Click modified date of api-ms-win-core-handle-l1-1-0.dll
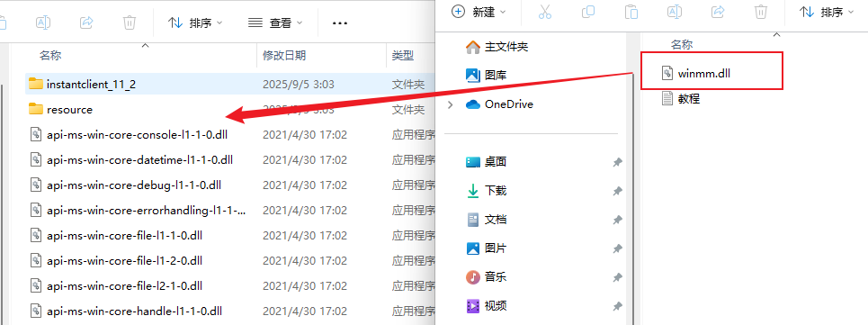 [305, 311]
